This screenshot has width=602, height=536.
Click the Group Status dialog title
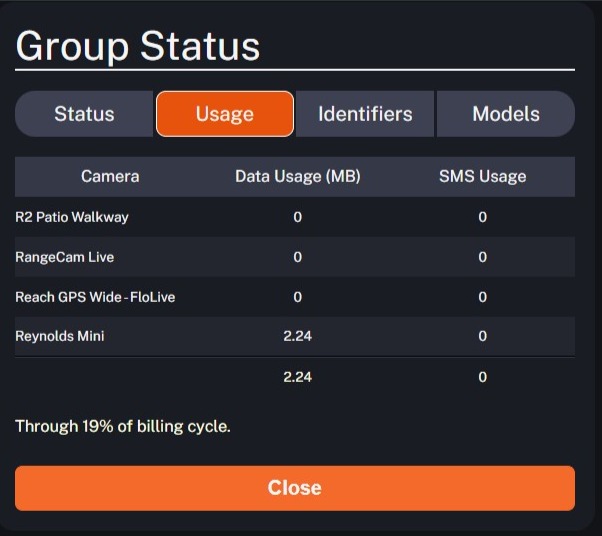pyautogui.click(x=138, y=46)
